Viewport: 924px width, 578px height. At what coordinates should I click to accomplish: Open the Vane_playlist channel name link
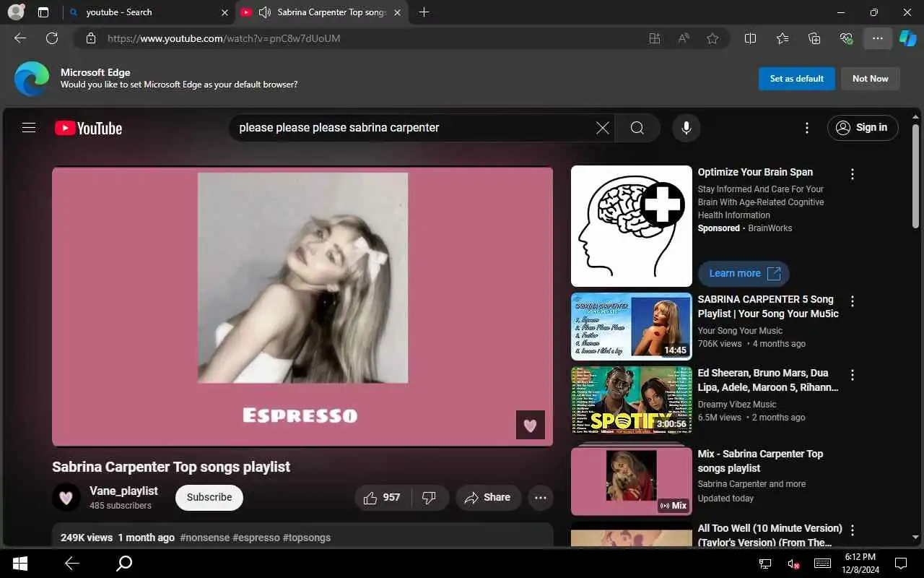(123, 491)
